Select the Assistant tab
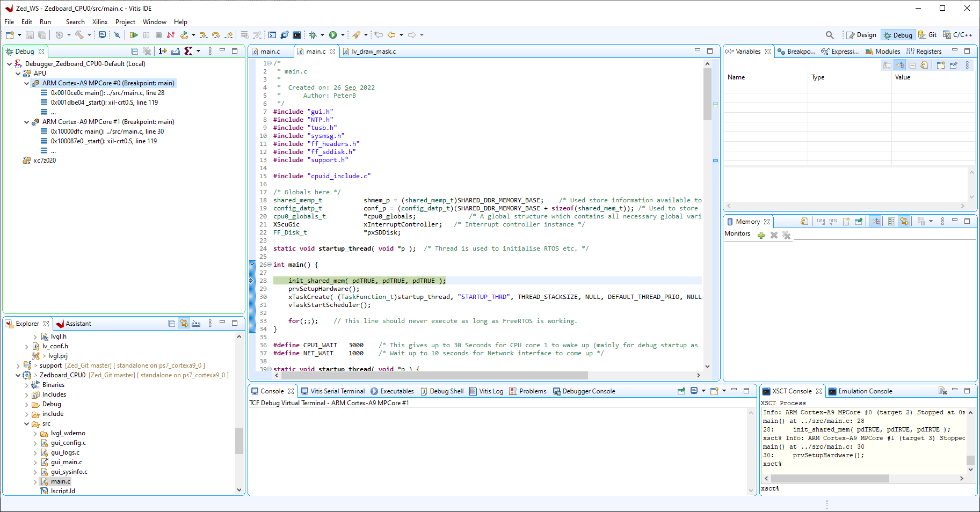980x512 pixels. pyautogui.click(x=74, y=324)
